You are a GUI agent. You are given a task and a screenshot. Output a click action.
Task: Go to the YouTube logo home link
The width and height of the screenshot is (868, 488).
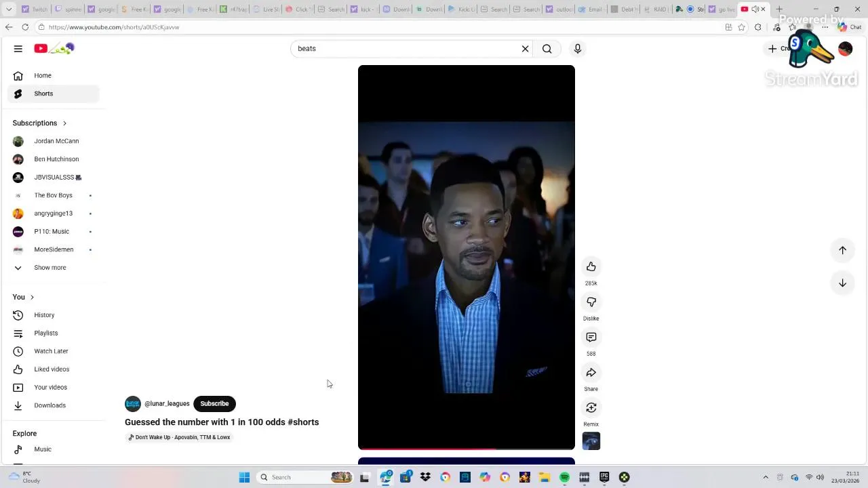coord(54,48)
